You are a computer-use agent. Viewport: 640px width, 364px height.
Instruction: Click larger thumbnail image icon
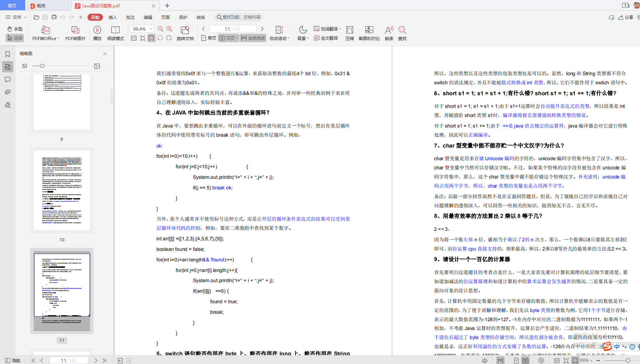(x=97, y=66)
